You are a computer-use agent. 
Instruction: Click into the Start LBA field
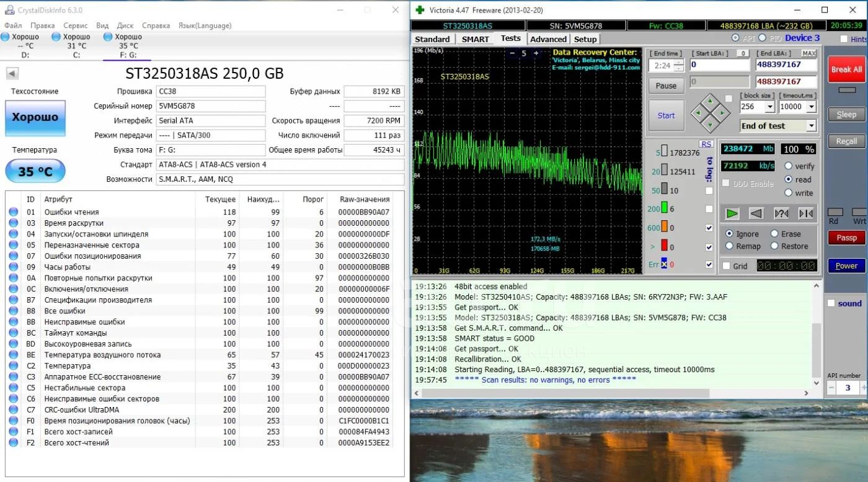(x=719, y=65)
